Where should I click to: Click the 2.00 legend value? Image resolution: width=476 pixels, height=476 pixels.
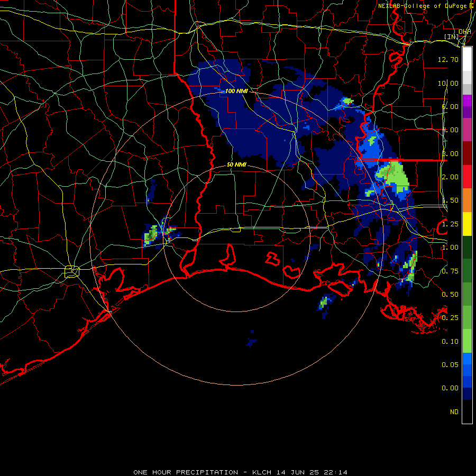pos(450,177)
